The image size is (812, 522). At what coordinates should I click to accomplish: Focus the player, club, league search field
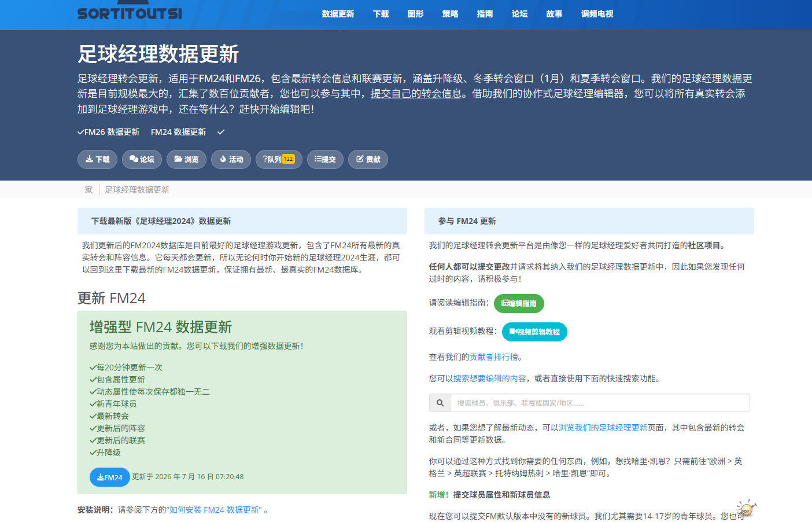(x=600, y=403)
